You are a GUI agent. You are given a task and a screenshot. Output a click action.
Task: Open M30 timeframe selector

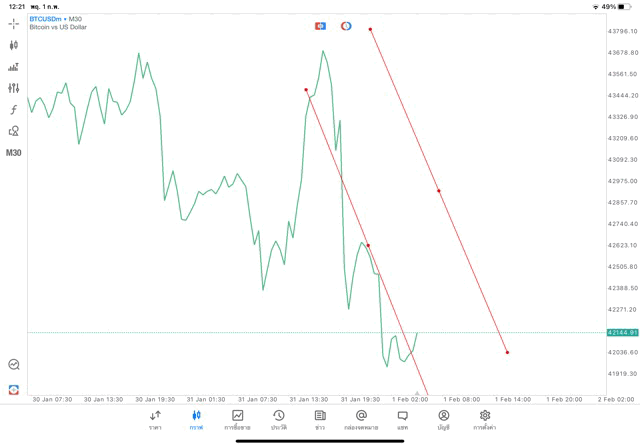(x=13, y=153)
